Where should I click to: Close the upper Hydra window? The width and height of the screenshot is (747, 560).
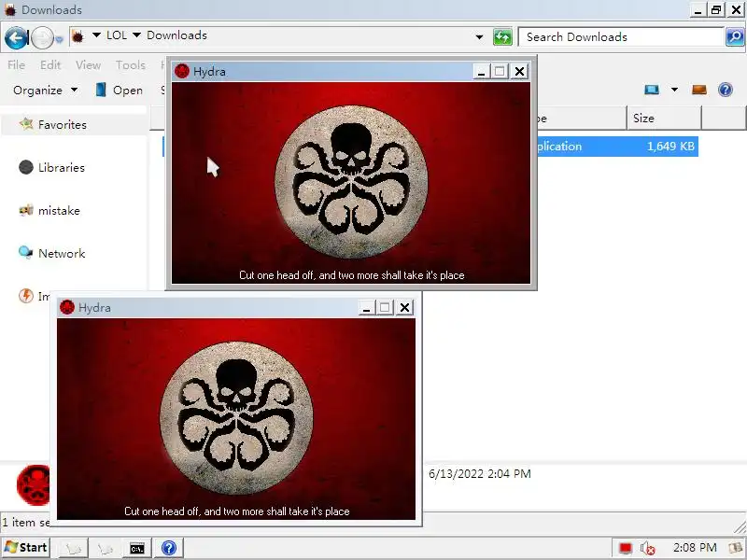[x=519, y=72]
